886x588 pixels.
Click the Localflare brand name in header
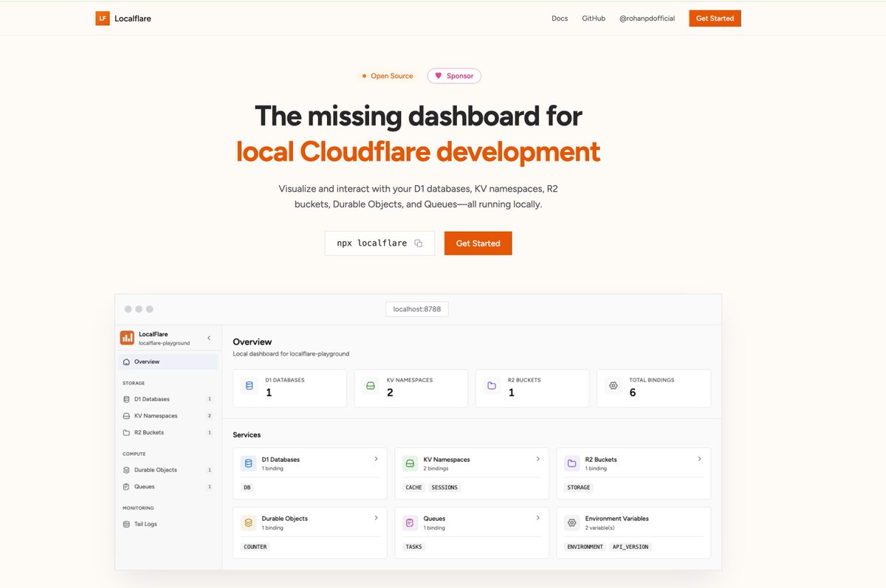click(133, 18)
